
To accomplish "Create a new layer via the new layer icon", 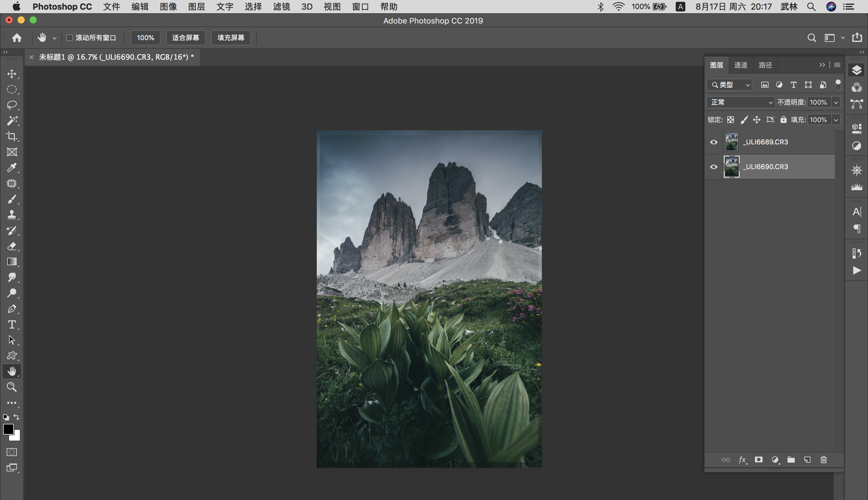I will [x=807, y=460].
